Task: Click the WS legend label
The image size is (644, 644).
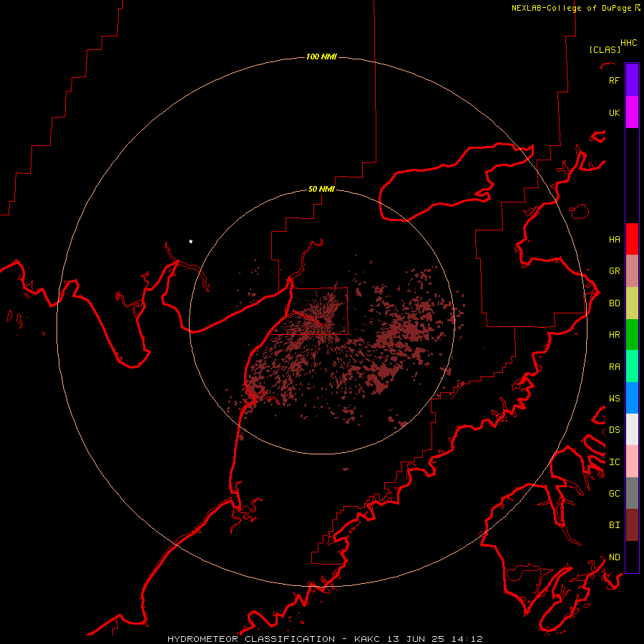Action: coord(614,399)
